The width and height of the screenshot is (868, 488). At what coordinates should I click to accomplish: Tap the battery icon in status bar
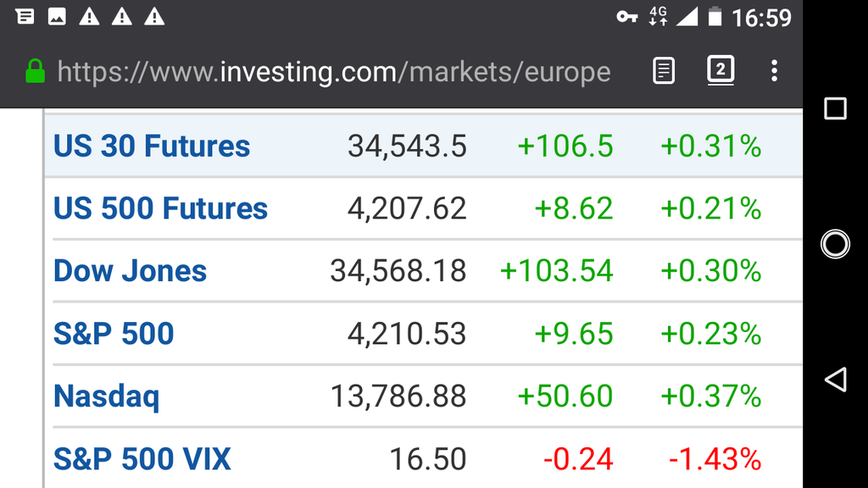[715, 17]
